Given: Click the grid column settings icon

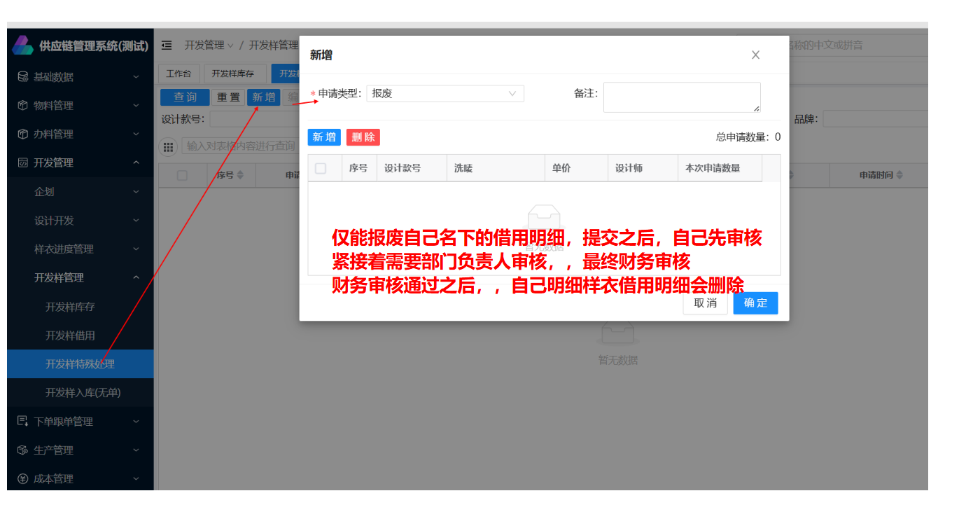Looking at the screenshot, I should point(169,146).
